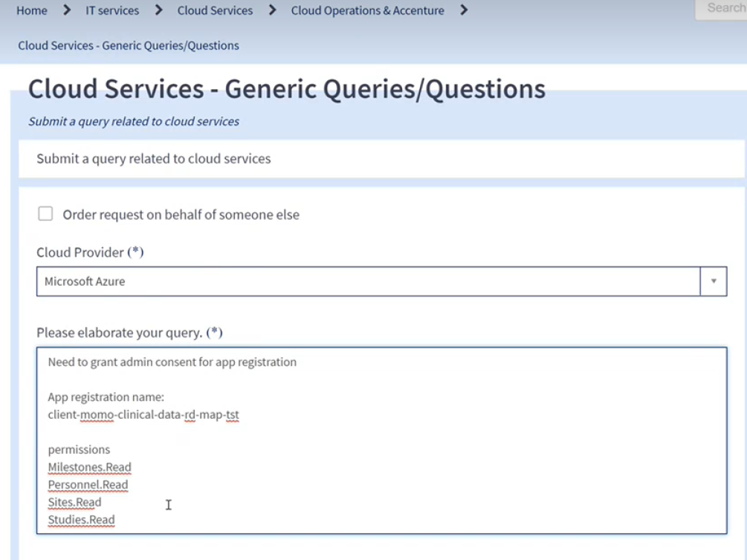This screenshot has width=747, height=560.
Task: Tick Order request on behalf of someone else
Action: (46, 214)
